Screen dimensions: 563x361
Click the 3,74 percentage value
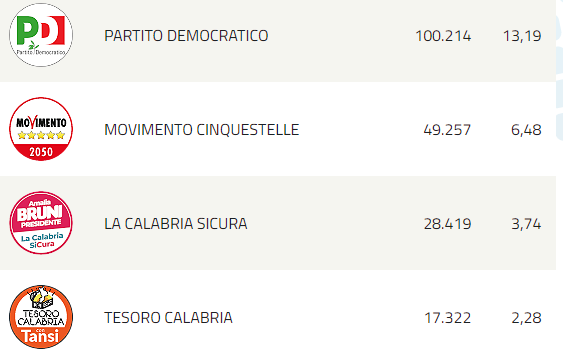(526, 224)
